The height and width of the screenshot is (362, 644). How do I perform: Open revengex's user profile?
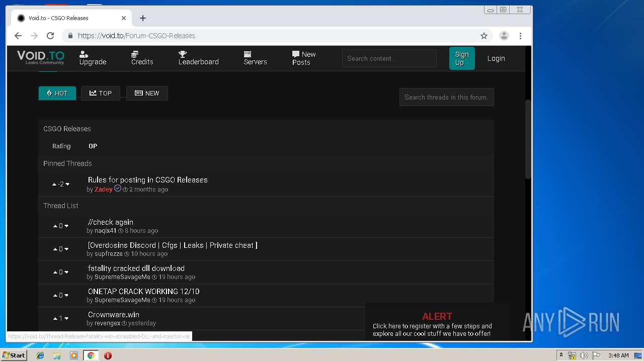[108, 323]
